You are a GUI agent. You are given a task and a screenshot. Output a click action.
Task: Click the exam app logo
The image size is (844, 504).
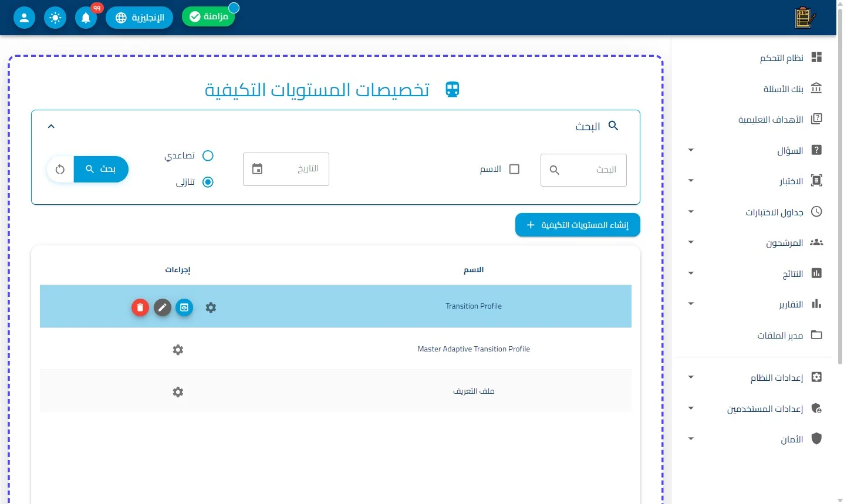pyautogui.click(x=805, y=18)
